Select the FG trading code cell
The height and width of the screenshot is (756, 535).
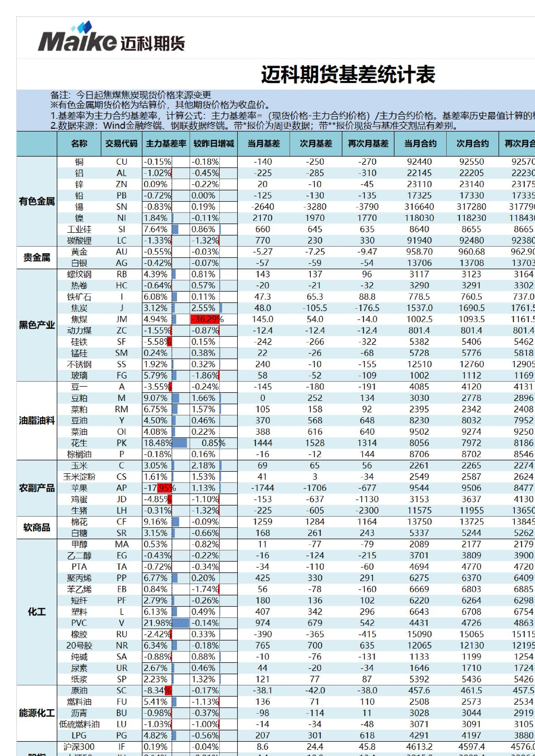(122, 376)
